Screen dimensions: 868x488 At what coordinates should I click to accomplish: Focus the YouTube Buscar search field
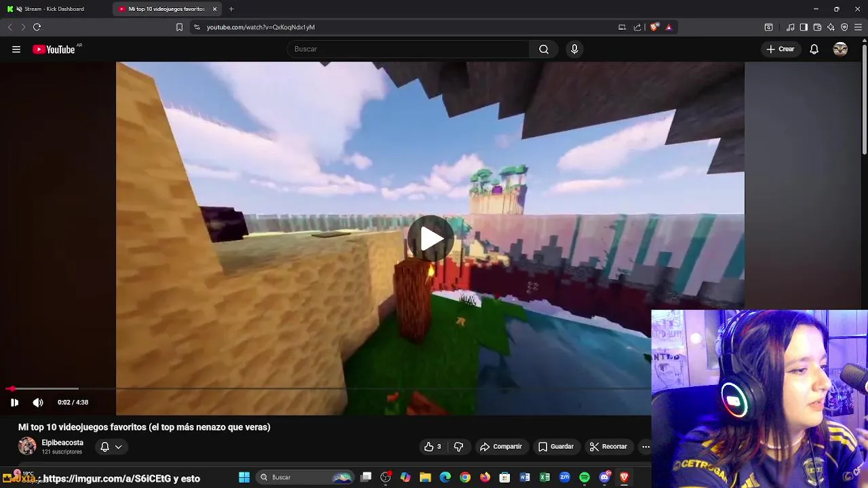[x=409, y=49]
